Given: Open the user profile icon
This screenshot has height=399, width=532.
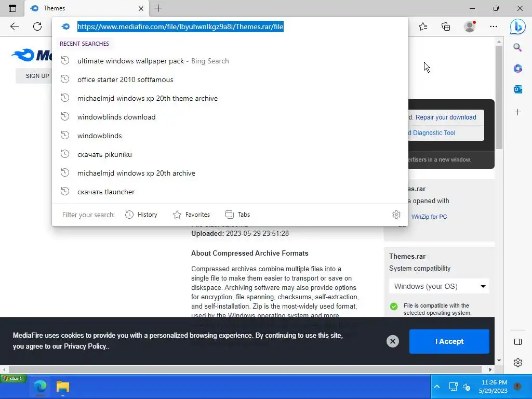Looking at the screenshot, I should coord(470,26).
